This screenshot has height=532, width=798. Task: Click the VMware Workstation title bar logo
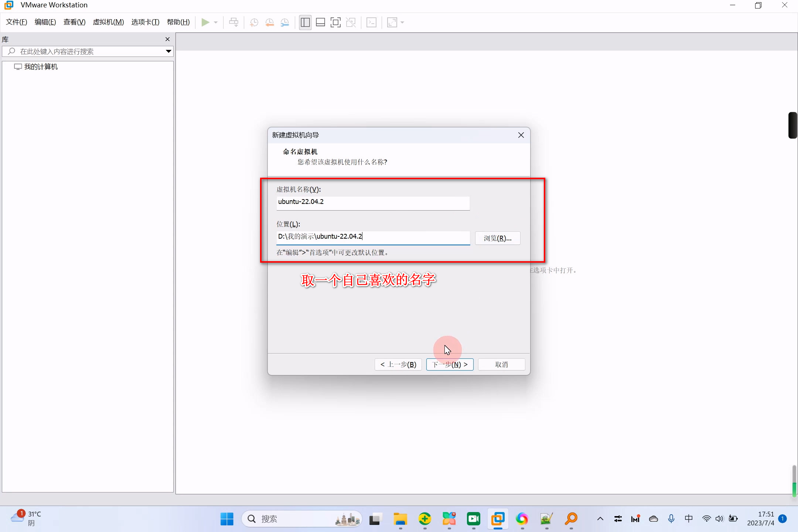(9, 5)
